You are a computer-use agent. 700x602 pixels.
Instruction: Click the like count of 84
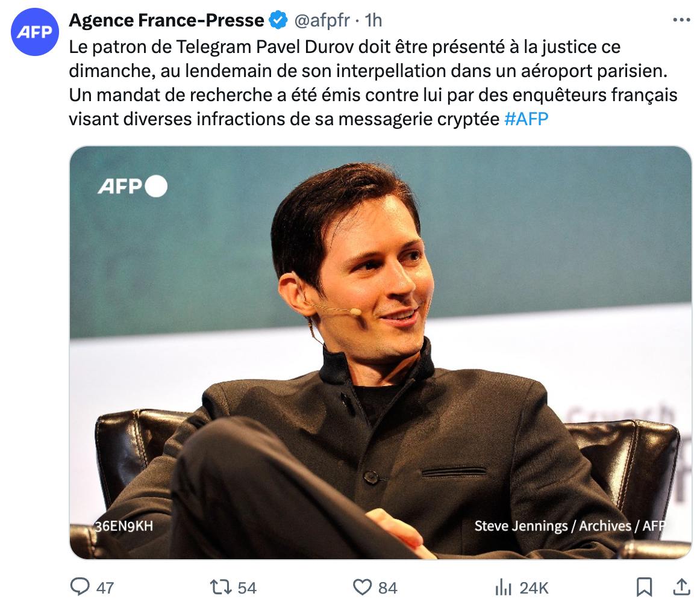tap(388, 588)
